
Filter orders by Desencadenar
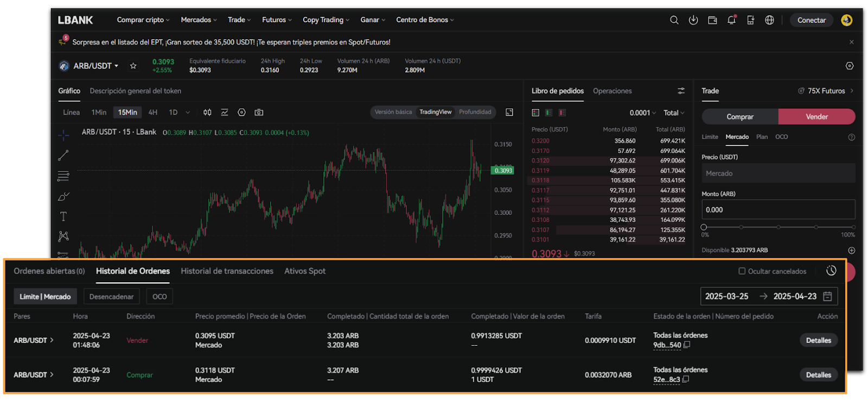[x=111, y=296]
